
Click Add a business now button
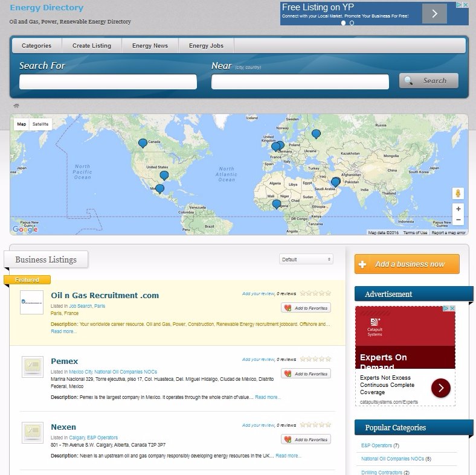point(407,264)
